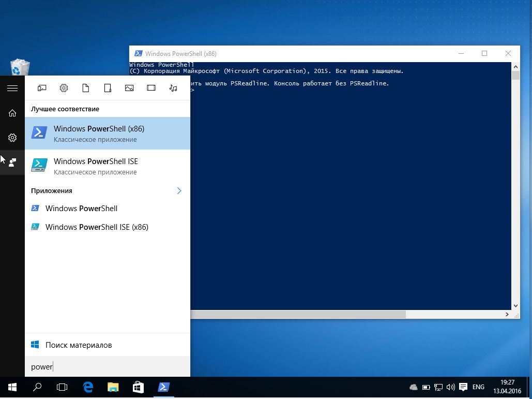Switch to PowerShell taskbar button
This screenshot has width=532, height=399.
(163, 387)
